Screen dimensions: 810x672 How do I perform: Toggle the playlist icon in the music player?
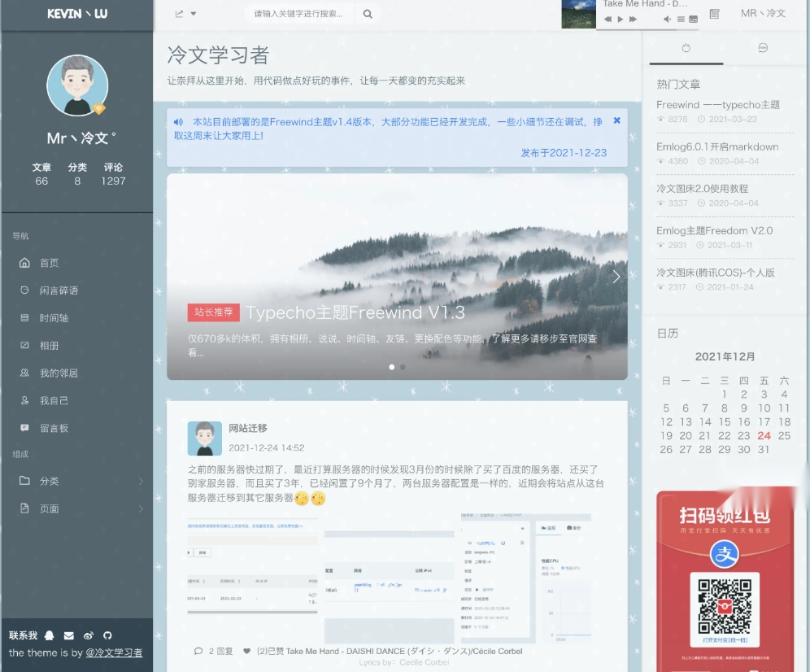click(x=682, y=19)
